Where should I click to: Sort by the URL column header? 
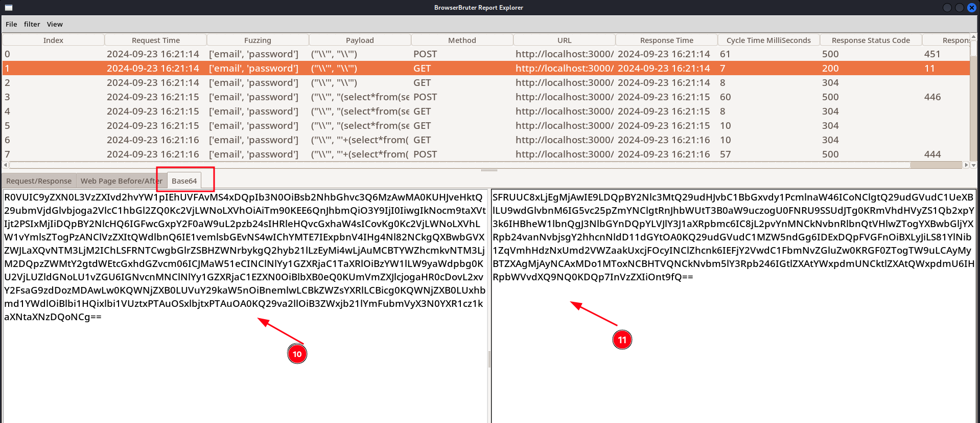(564, 40)
